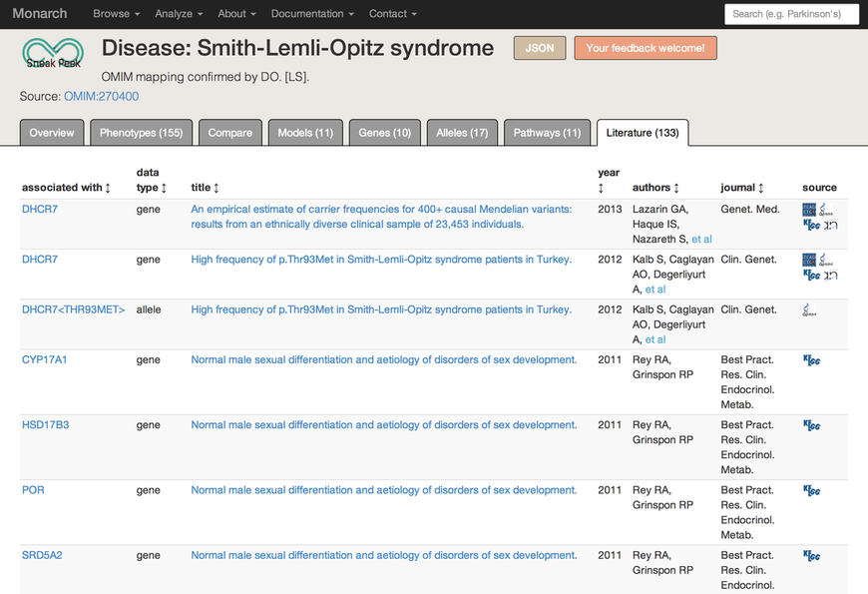Switch to the Alleles (17) tab
The height and width of the screenshot is (594, 868).
[x=462, y=133]
